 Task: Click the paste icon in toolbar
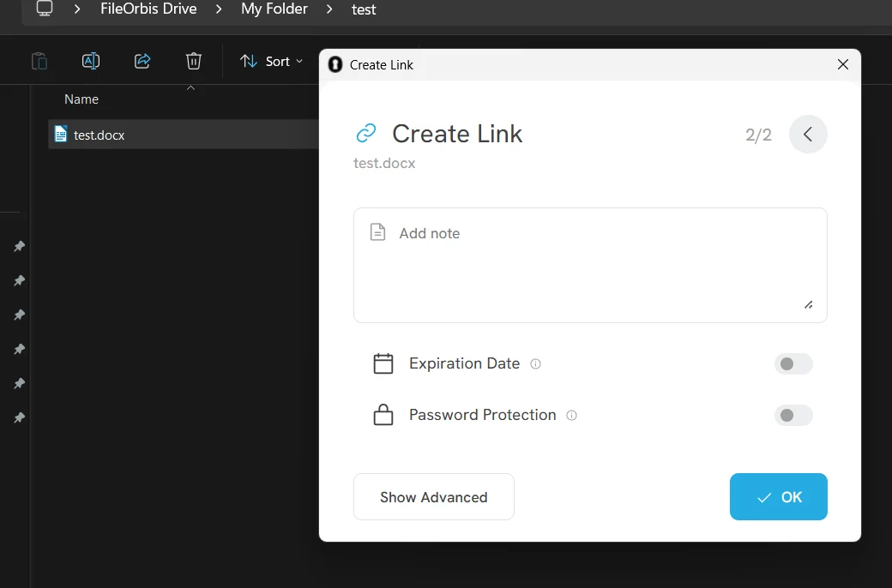pos(39,61)
